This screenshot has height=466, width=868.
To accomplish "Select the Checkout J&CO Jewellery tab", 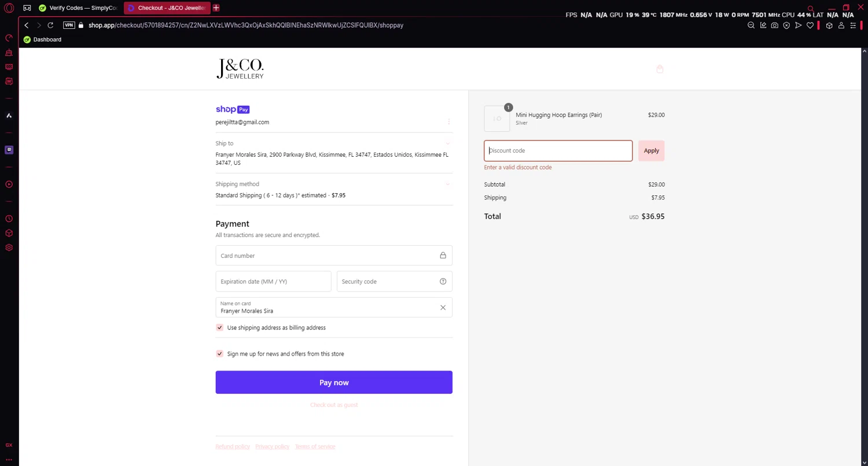I will click(x=167, y=8).
